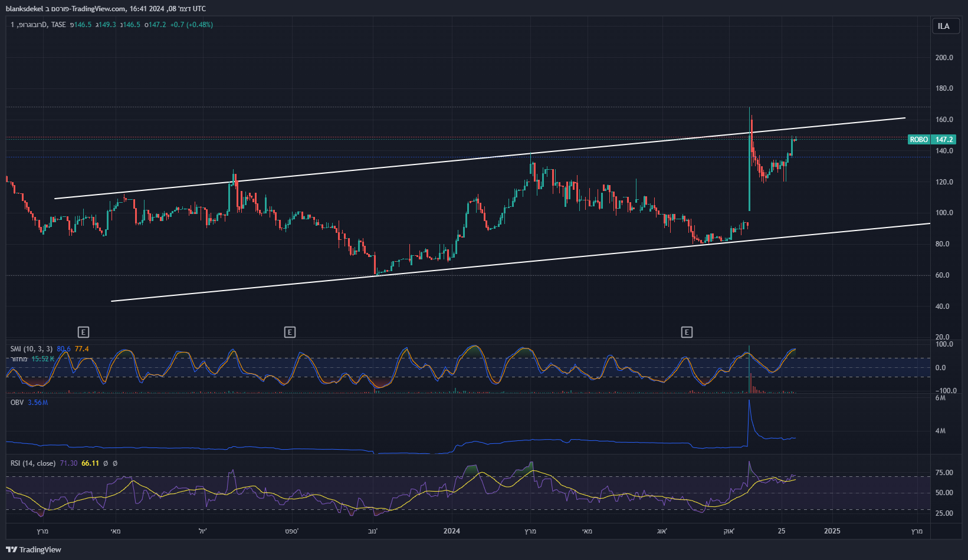This screenshot has height=560, width=968.
Task: Click the 200.0 price axis label
Action: click(x=944, y=57)
